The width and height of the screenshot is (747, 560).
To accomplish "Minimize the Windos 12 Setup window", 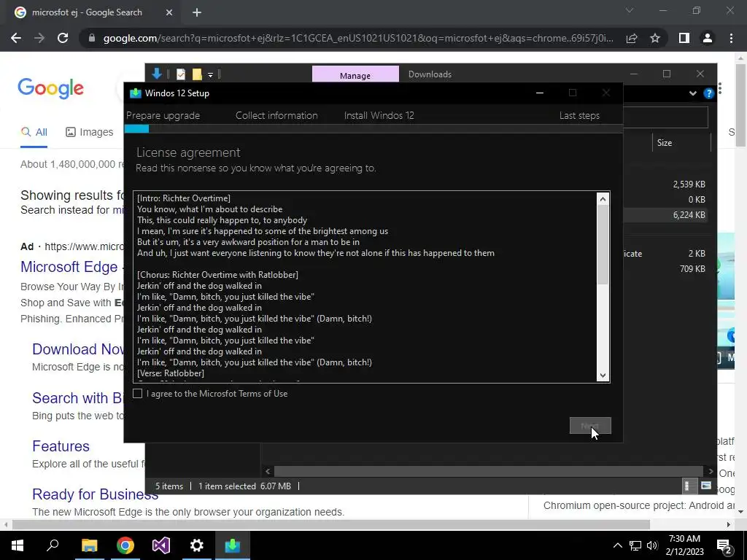I will coord(540,93).
